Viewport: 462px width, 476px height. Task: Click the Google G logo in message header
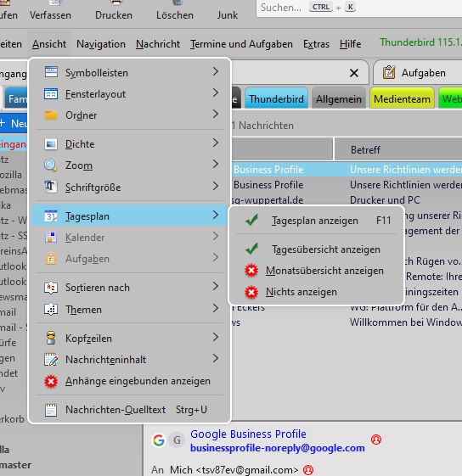coord(159,440)
